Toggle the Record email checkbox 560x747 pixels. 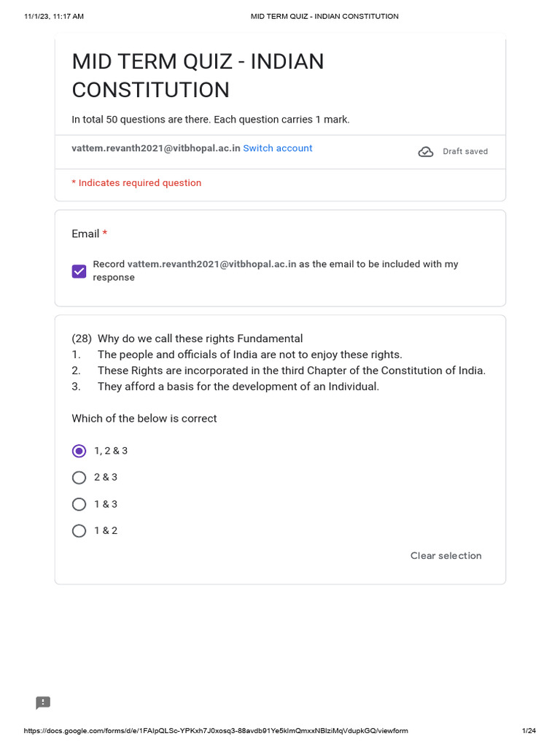pos(79,271)
